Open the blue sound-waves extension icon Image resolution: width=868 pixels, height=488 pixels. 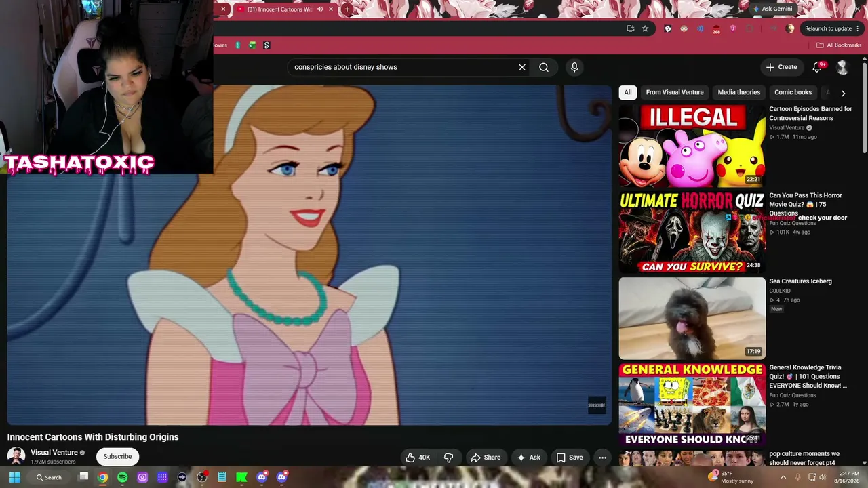700,28
